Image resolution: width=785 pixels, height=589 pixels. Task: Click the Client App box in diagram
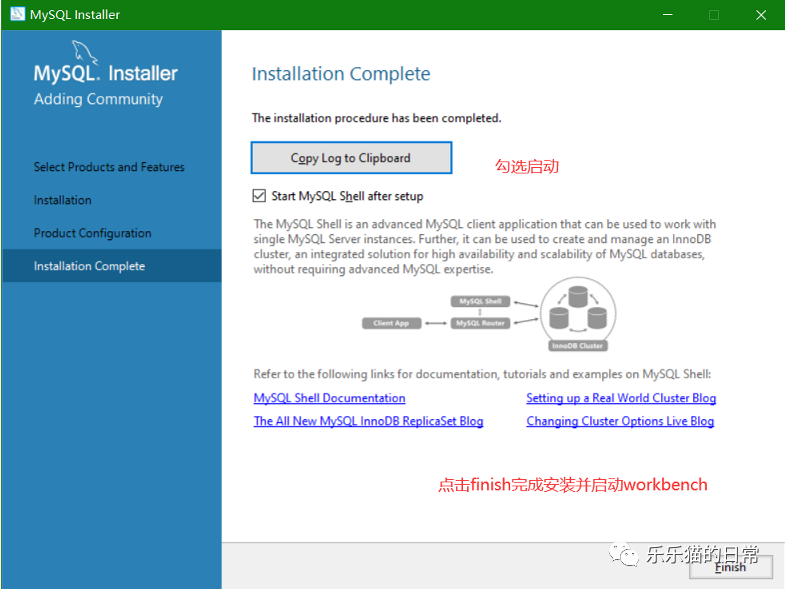coord(391,323)
